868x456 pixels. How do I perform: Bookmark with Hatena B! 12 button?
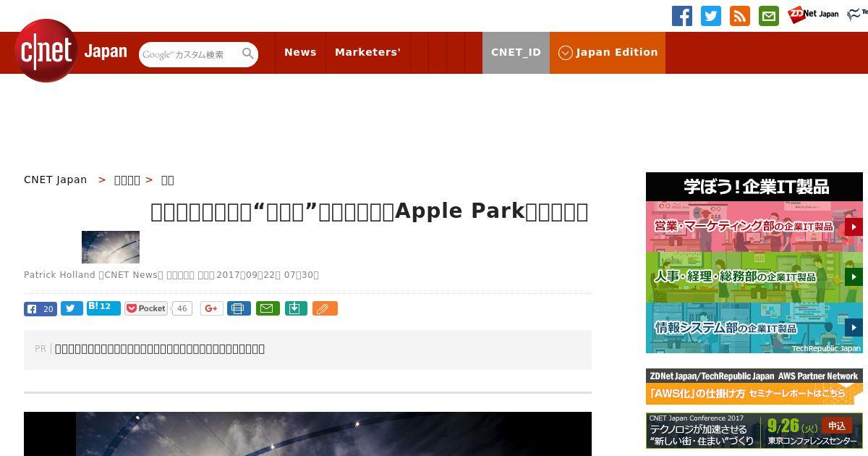[103, 308]
